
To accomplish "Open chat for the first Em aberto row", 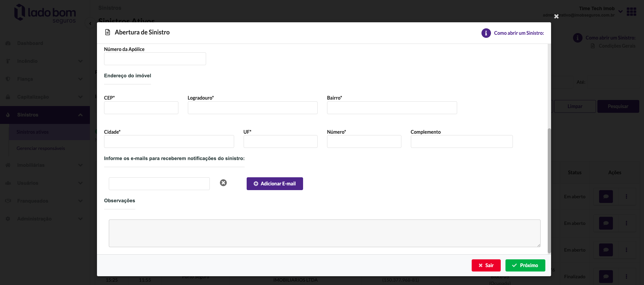I will click(x=606, y=197).
